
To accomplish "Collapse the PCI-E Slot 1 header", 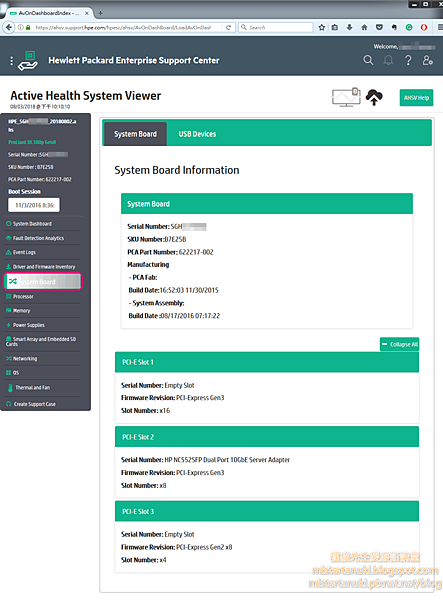I will pyautogui.click(x=267, y=362).
